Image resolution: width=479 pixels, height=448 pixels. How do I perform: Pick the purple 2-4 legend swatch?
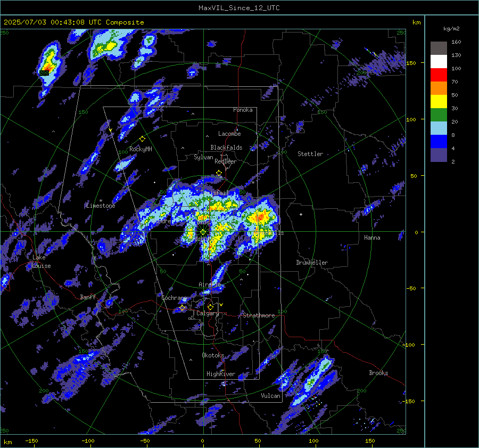439,154
